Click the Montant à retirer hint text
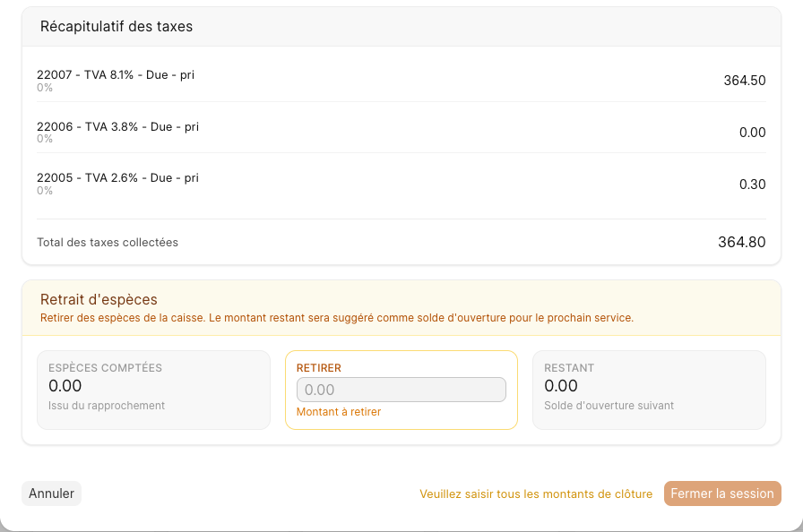This screenshot has width=803, height=532. click(339, 412)
